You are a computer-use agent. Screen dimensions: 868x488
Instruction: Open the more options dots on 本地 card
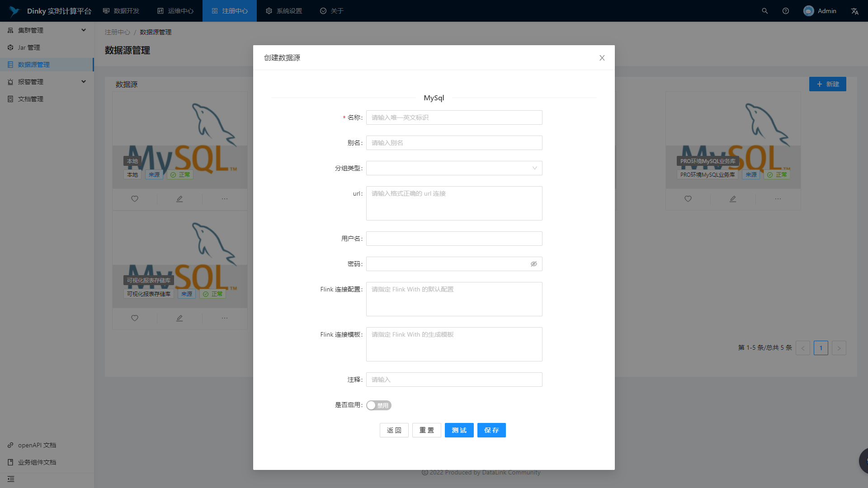(225, 199)
